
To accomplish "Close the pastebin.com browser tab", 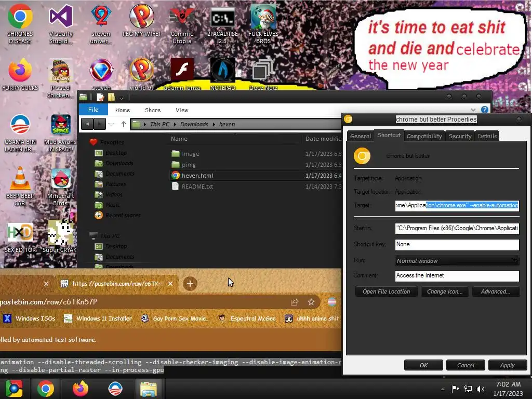I will tap(170, 284).
